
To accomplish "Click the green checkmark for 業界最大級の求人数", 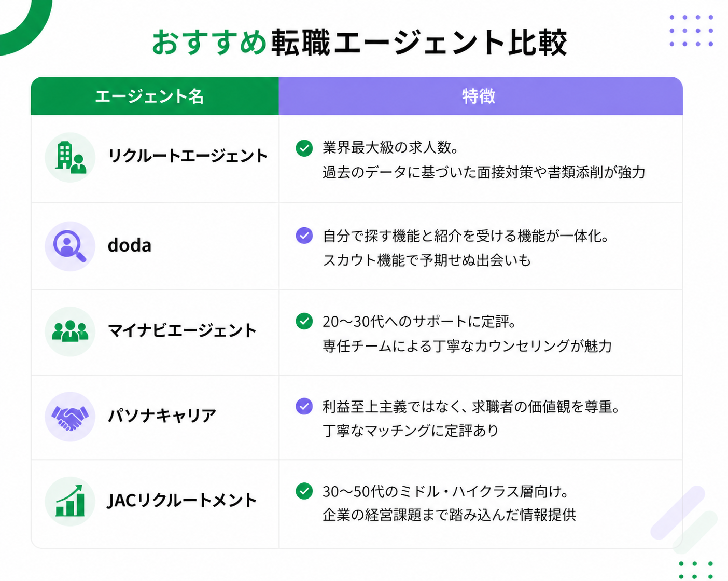I will pos(304,148).
